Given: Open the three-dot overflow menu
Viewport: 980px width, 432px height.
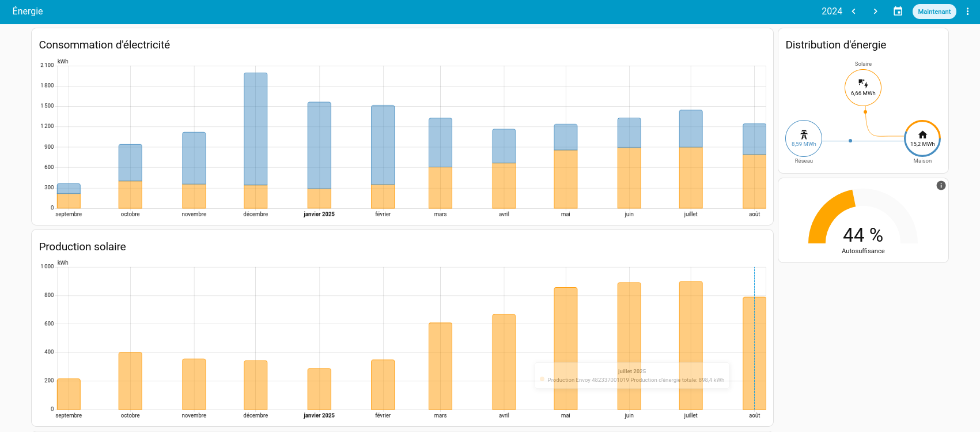Looking at the screenshot, I should pyautogui.click(x=967, y=12).
